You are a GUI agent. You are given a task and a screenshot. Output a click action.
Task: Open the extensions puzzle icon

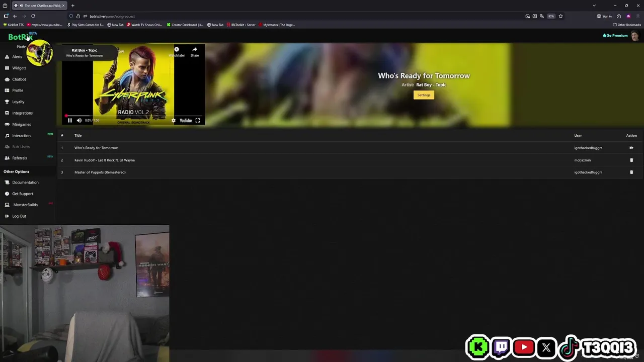point(619,16)
